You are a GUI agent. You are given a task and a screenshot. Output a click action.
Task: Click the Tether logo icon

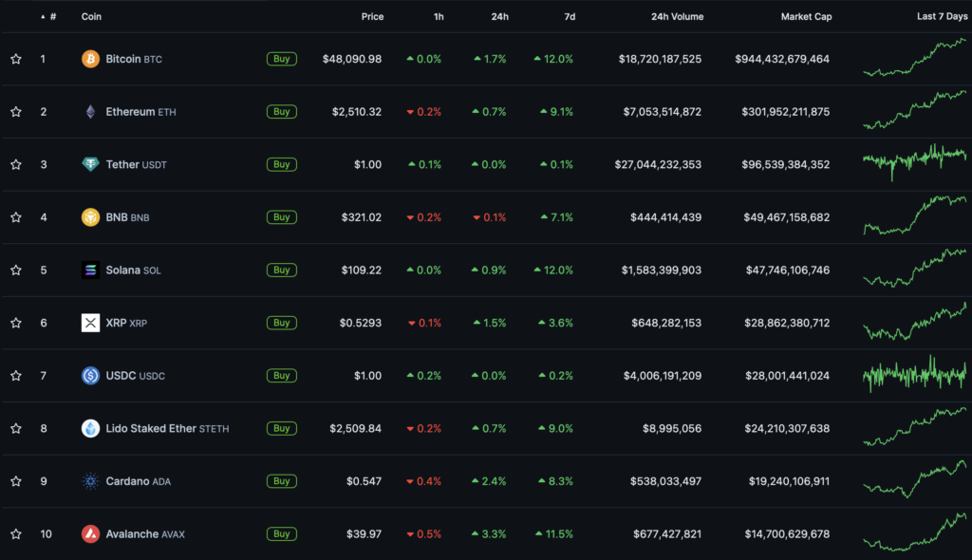coord(90,164)
